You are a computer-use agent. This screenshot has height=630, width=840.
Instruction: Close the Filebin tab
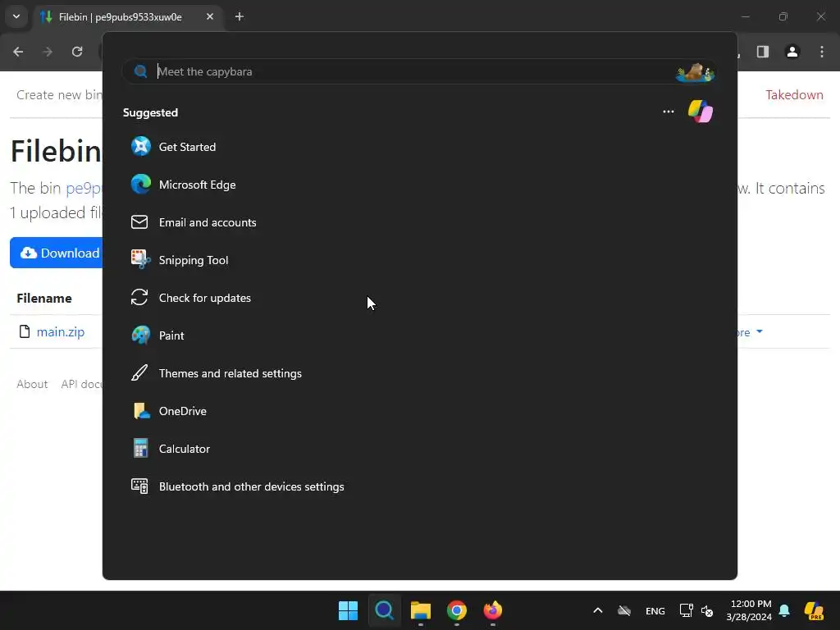[x=210, y=16]
